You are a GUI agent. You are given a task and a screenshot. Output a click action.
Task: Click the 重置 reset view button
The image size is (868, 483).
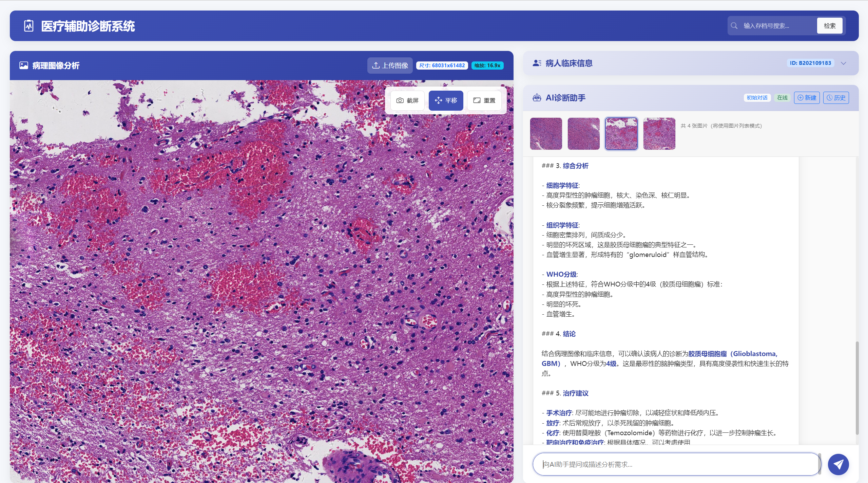(484, 100)
